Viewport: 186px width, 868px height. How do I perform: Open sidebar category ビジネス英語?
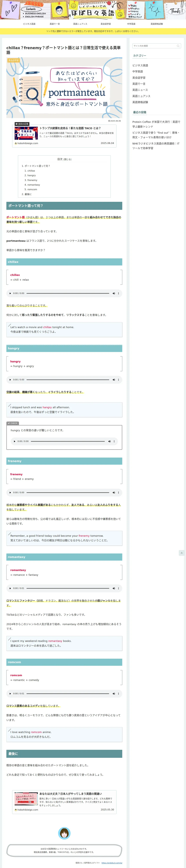[x=140, y=65]
